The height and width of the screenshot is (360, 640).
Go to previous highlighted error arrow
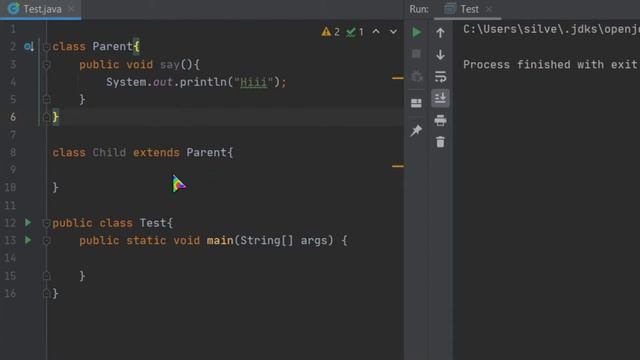click(376, 31)
